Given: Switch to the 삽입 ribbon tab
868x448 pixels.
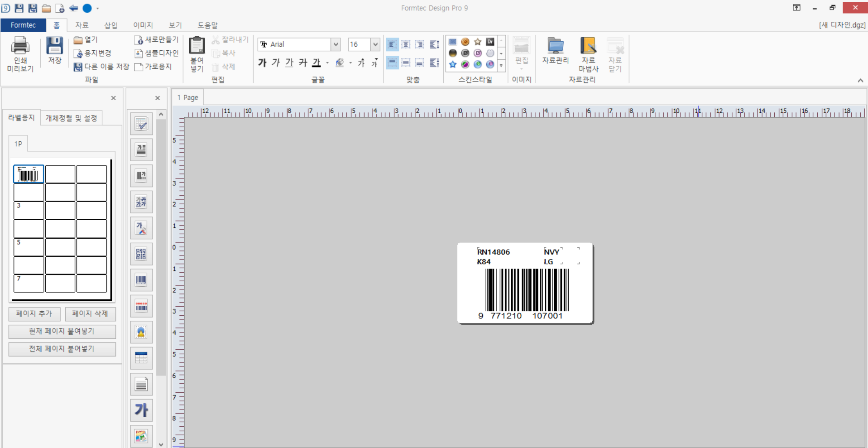Looking at the screenshot, I should (x=111, y=25).
